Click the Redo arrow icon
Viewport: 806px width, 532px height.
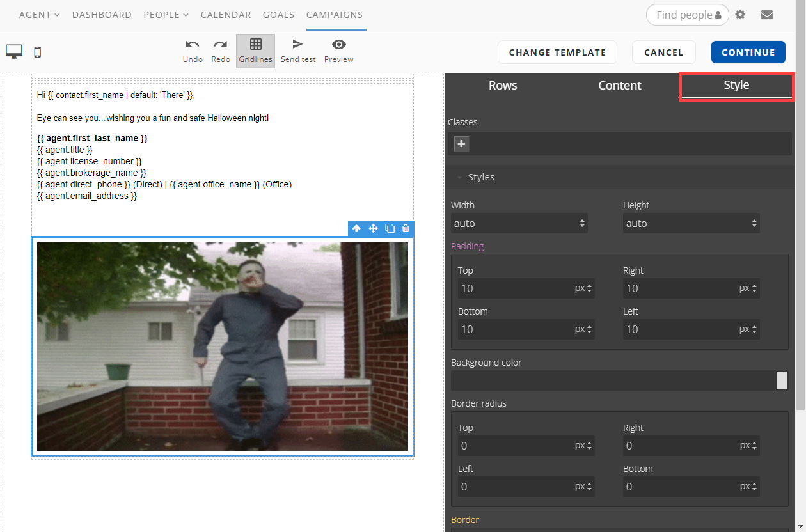pyautogui.click(x=221, y=45)
